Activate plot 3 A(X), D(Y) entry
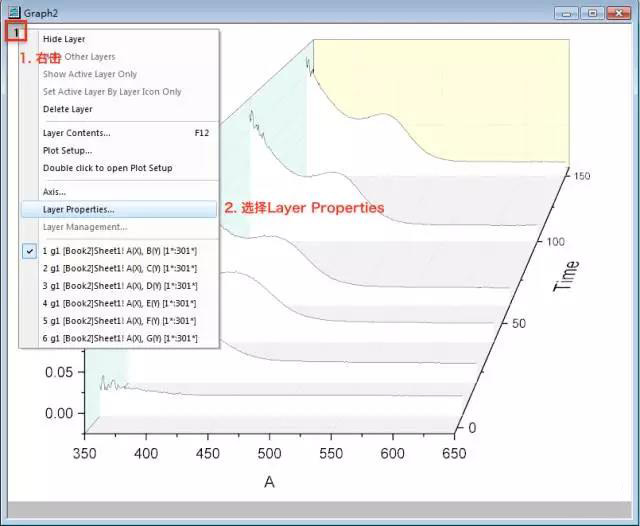 pos(119,285)
